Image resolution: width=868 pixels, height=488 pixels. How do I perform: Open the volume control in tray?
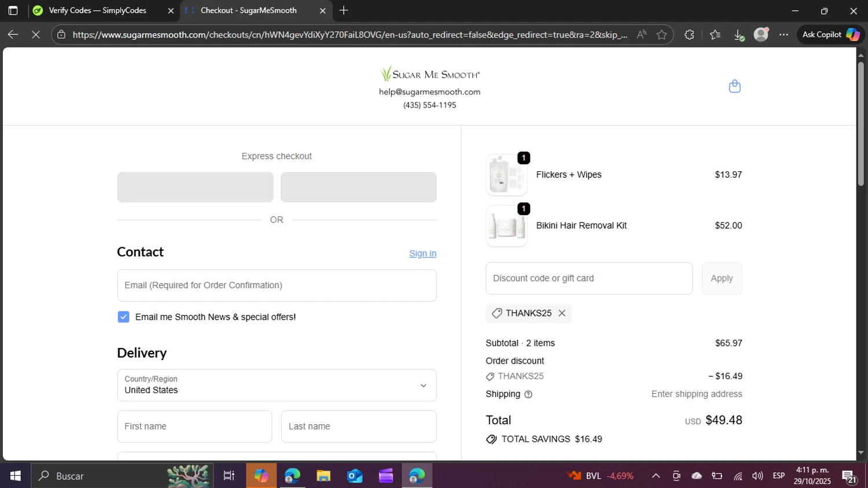pos(757,476)
